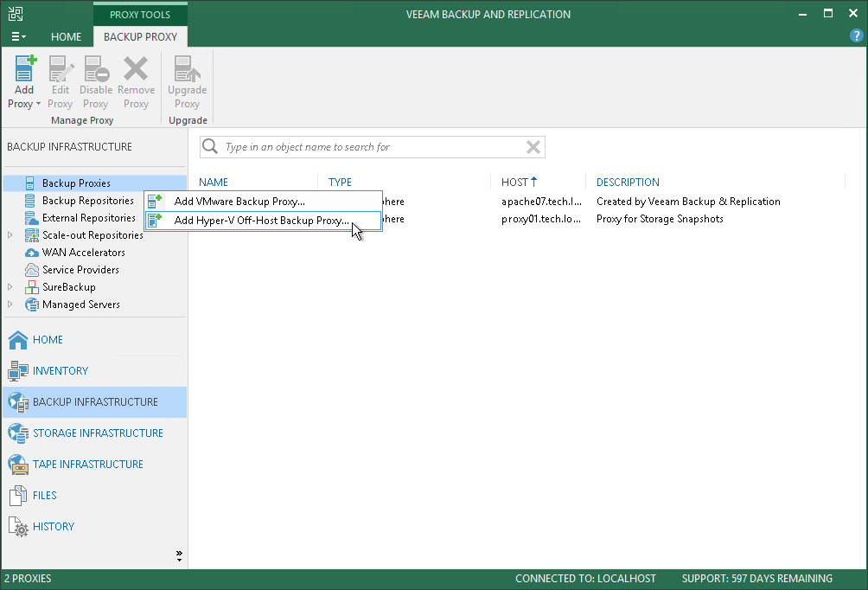
Task: Sort by the NAME column header
Action: point(214,183)
